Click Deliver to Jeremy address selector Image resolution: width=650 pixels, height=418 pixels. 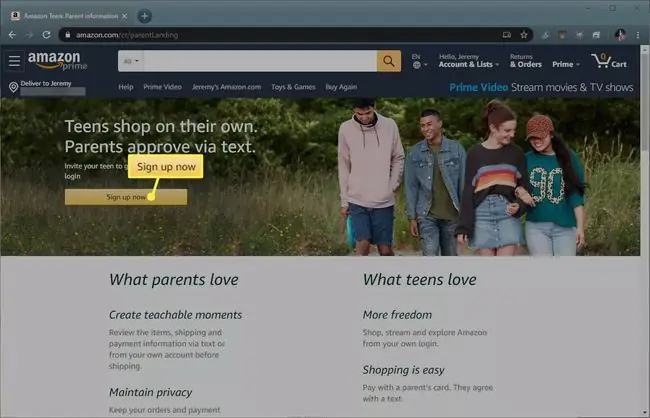point(47,87)
